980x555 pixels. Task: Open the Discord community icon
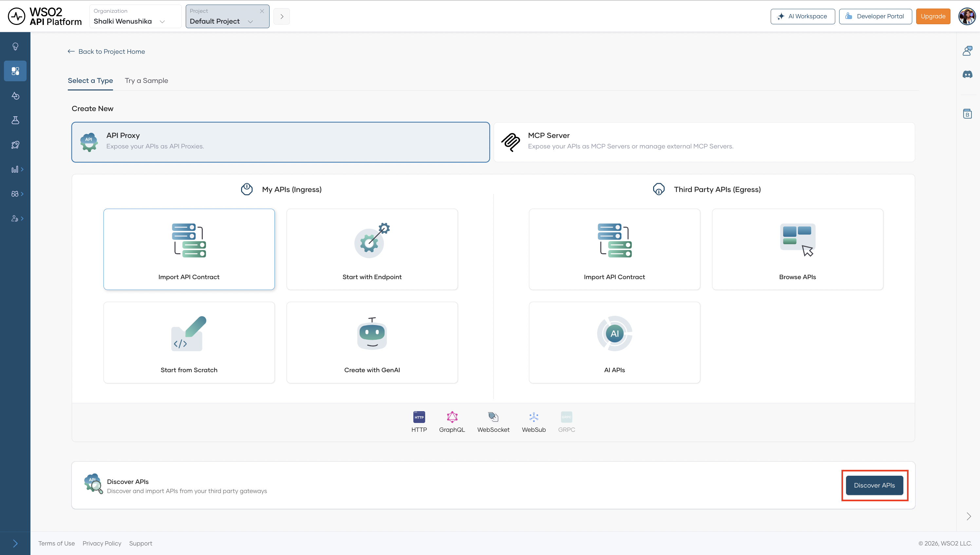click(968, 74)
